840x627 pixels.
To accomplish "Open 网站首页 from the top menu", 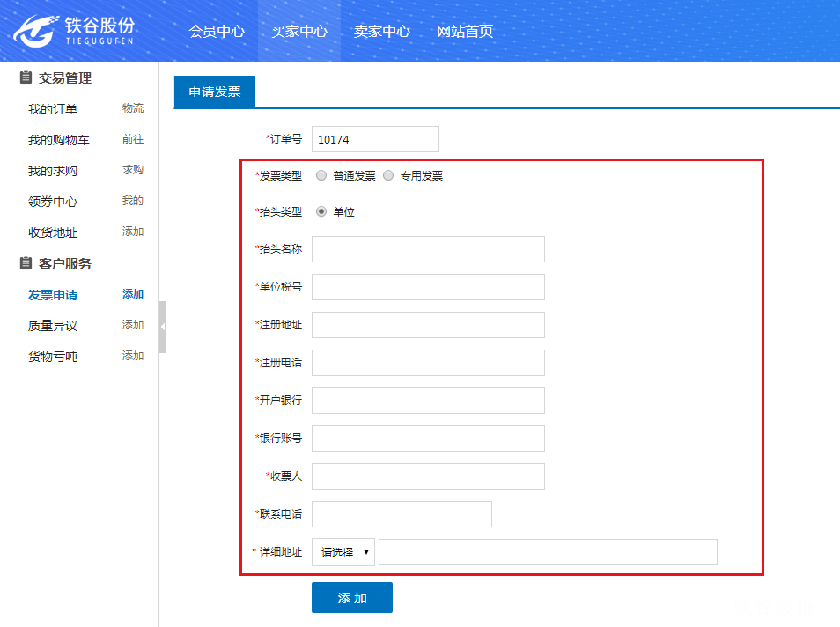I will [x=465, y=31].
